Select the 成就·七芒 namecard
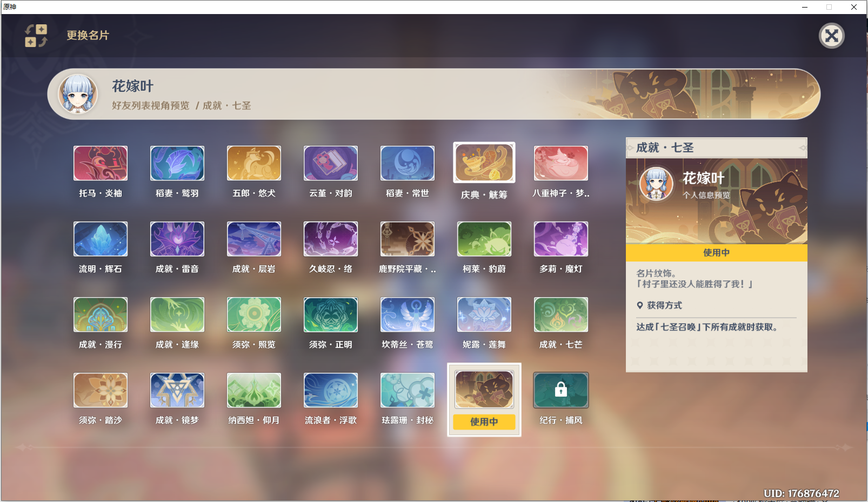 coord(561,314)
